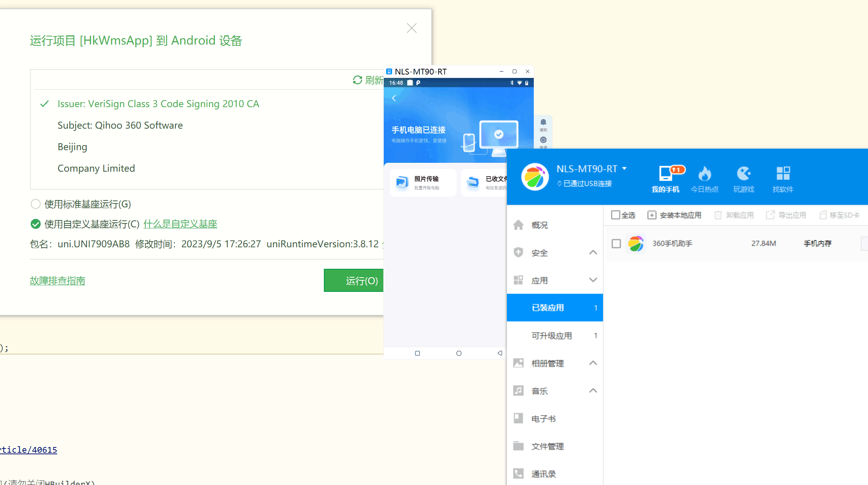
Task: Select 使用自定义基座运行 radio option
Action: pyautogui.click(x=36, y=224)
